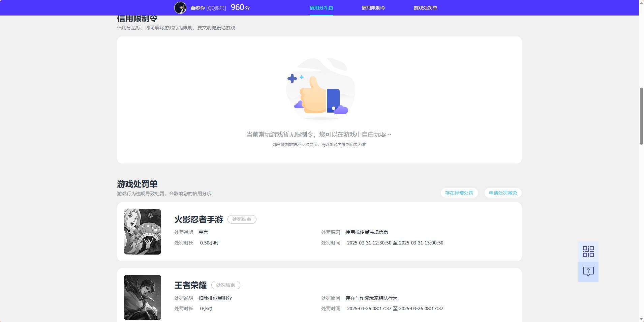Click the 960分 credit score
Image resolution: width=644 pixels, height=322 pixels.
240,7
